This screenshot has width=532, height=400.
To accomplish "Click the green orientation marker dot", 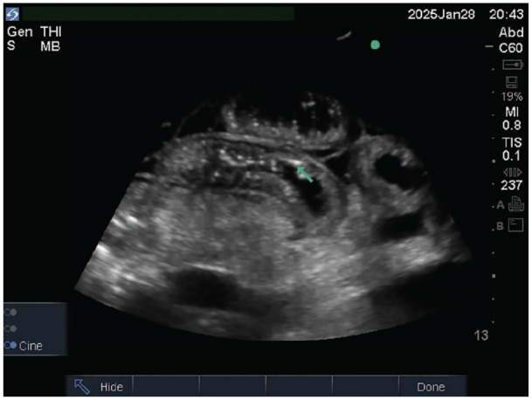I will [x=376, y=45].
